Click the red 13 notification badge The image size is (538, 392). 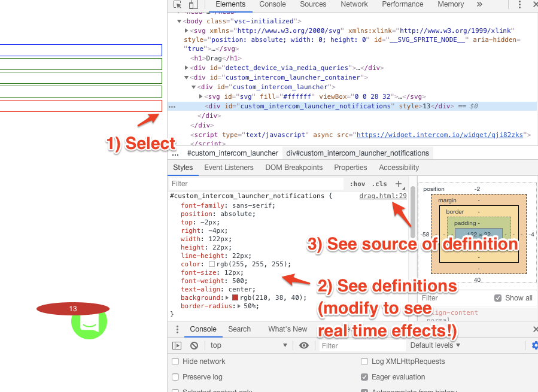click(x=73, y=309)
